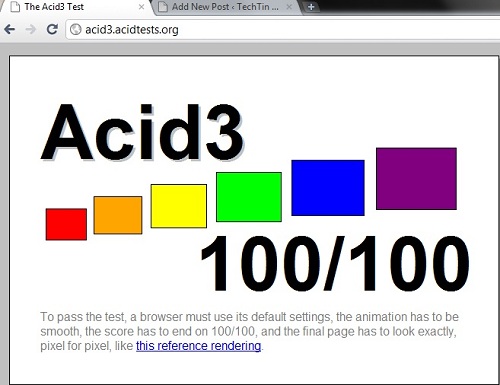Viewport: 500px width, 385px height.
Task: Click the green square
Action: pyautogui.click(x=249, y=197)
